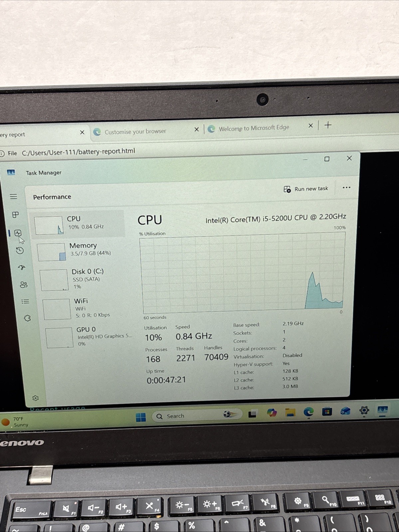Screen dimensions: 399x532
Task: Launch Copilot from the taskbar
Action: (272, 413)
